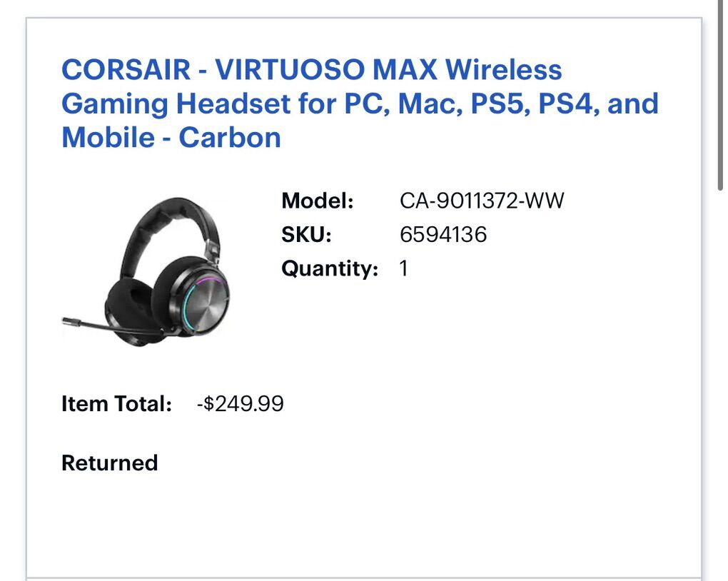This screenshot has width=728, height=581.
Task: Click 'VIRTUOSO MAX Wireless' in the title
Action: click(388, 70)
